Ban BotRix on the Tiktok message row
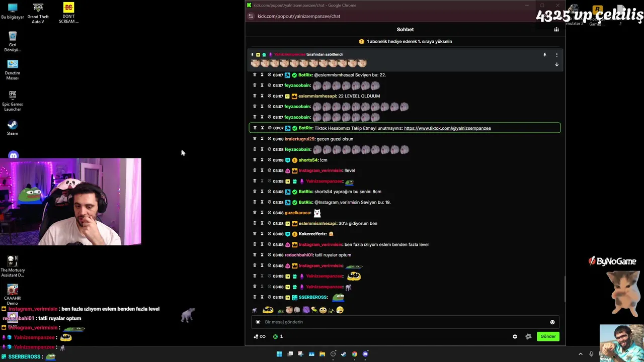Image resolution: width=644 pixels, height=362 pixels. [269, 128]
